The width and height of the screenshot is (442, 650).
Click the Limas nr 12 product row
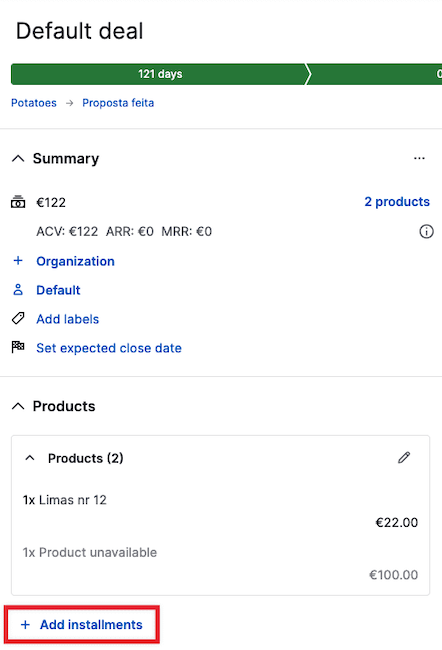(x=220, y=511)
